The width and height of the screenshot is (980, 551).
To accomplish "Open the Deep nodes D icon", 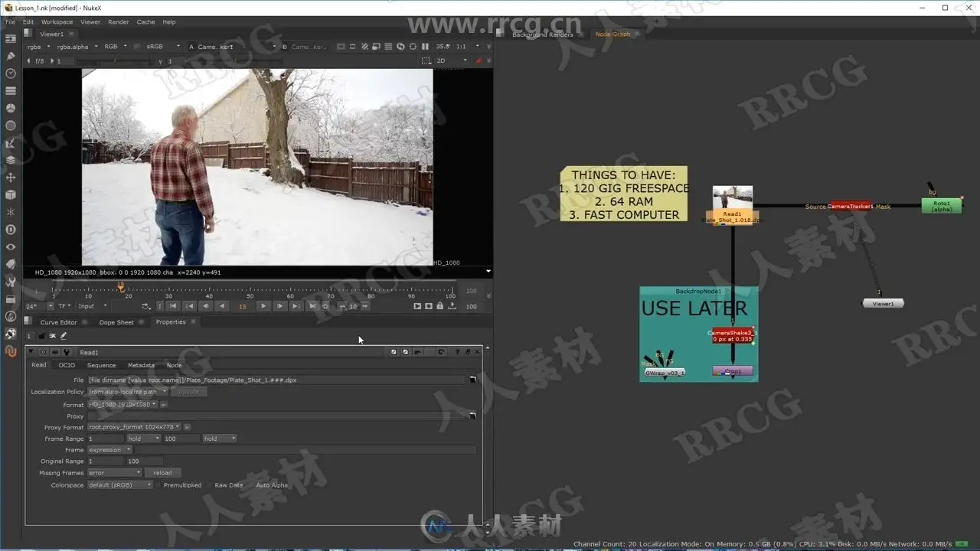I will 11,230.
